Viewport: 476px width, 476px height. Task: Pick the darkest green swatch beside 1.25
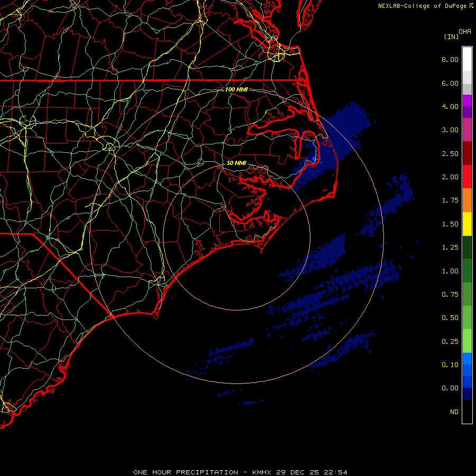467,248
